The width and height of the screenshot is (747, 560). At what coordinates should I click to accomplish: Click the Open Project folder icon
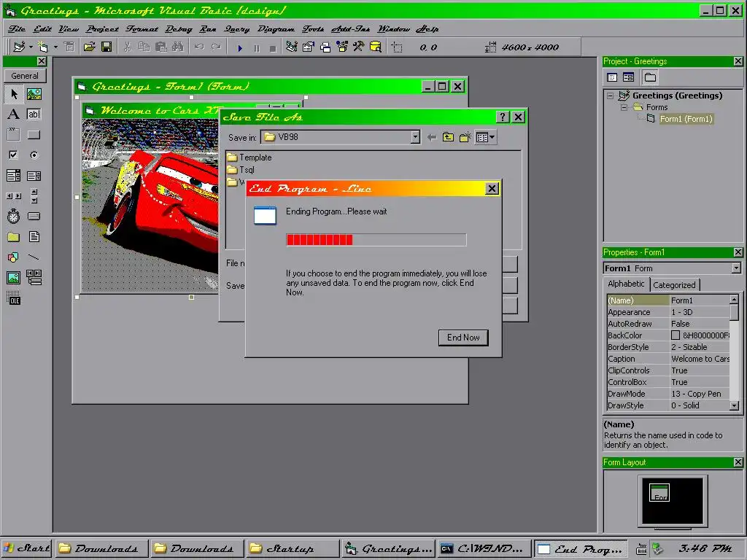[x=90, y=47]
